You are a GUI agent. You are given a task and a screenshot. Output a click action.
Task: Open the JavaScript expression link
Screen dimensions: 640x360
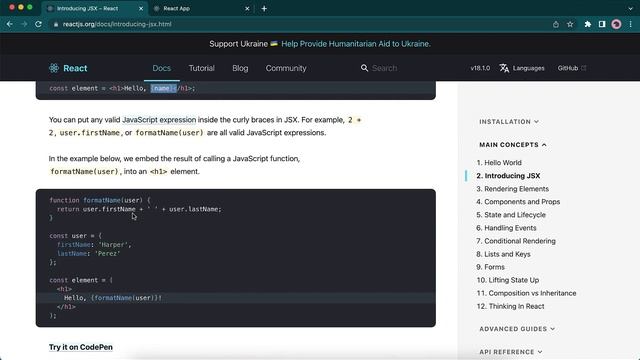(159, 120)
